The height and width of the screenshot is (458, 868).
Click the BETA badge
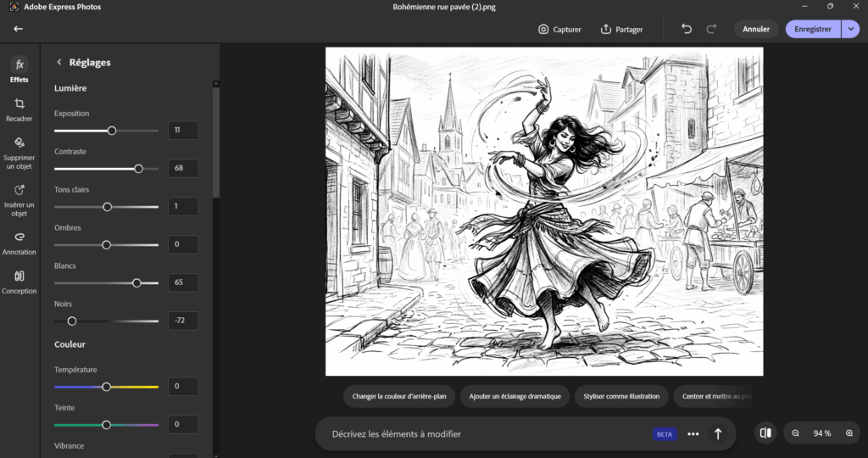pyautogui.click(x=665, y=434)
